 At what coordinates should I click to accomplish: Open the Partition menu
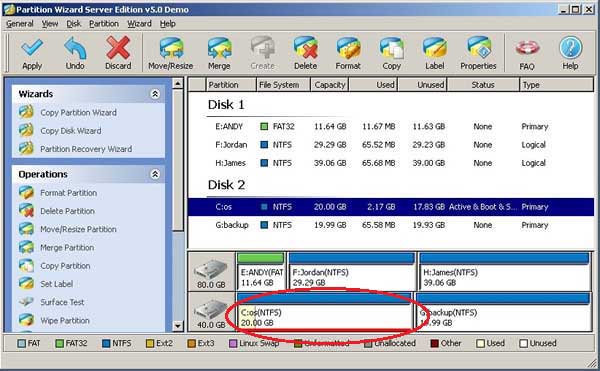[104, 24]
